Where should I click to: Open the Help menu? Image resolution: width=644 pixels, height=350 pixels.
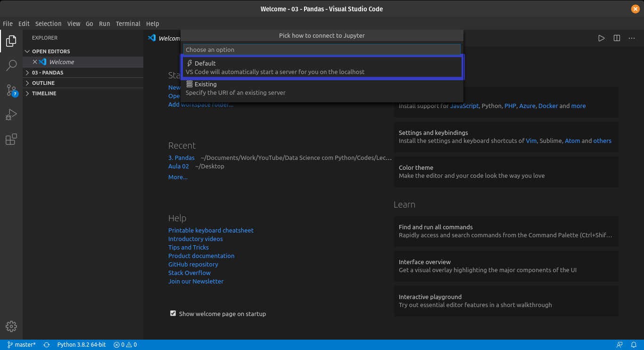153,24
